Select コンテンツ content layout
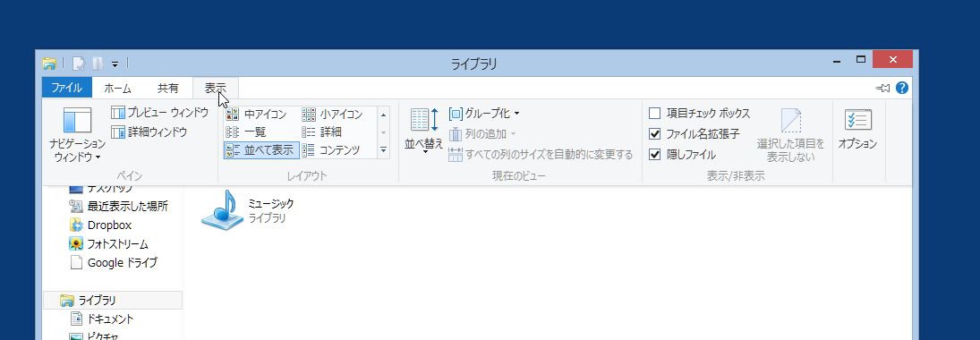980x340 pixels. coord(331,150)
